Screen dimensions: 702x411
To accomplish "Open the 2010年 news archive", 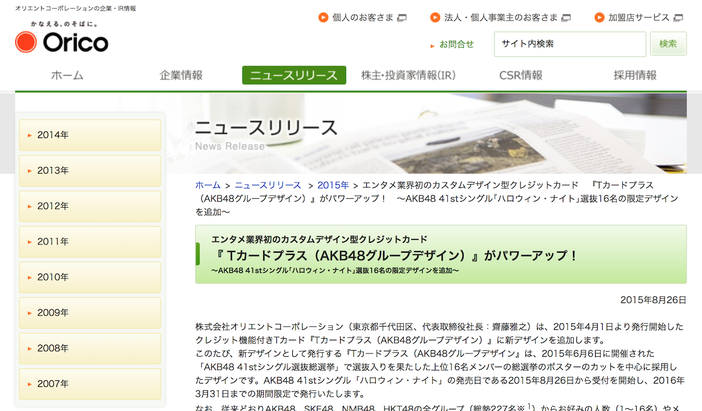I will click(x=90, y=277).
